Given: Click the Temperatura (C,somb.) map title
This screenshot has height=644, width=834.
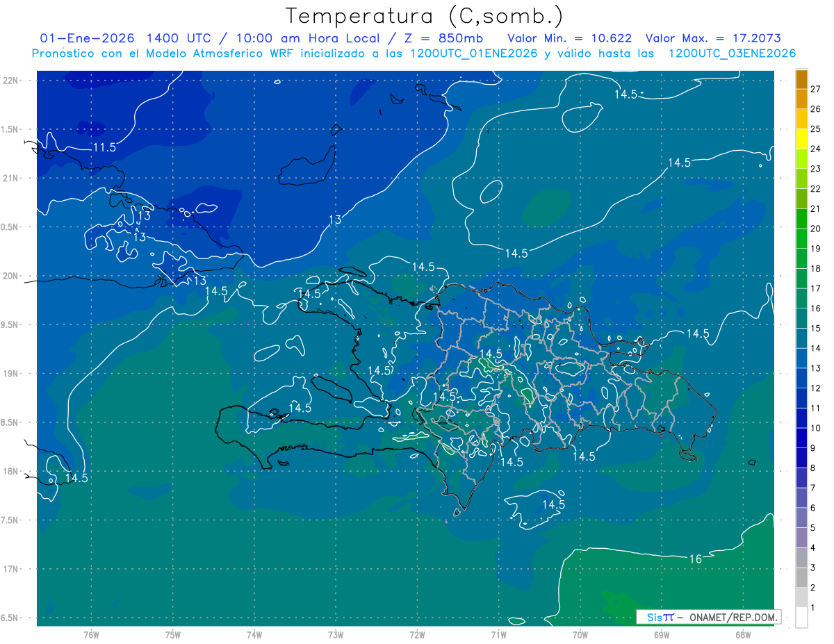Looking at the screenshot, I should point(424,16).
